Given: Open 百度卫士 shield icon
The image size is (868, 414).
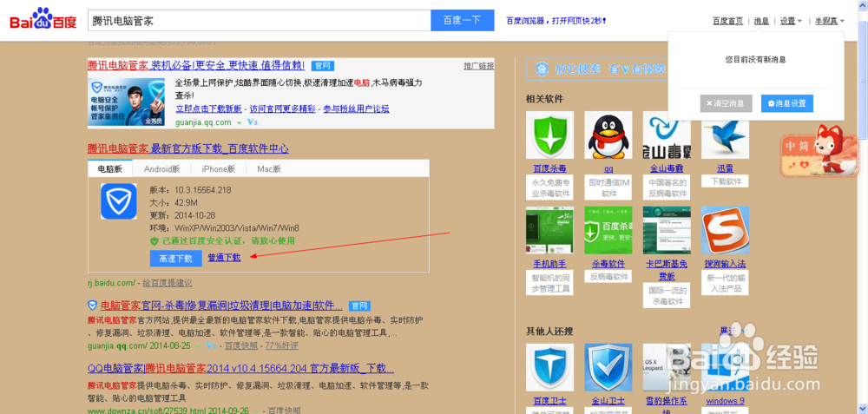Looking at the screenshot, I should tap(549, 367).
